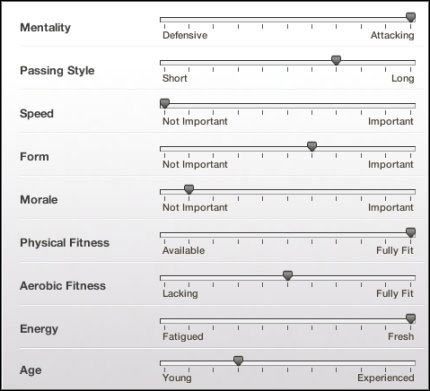
Task: Set Speed slider to the Important end
Action: click(411, 106)
